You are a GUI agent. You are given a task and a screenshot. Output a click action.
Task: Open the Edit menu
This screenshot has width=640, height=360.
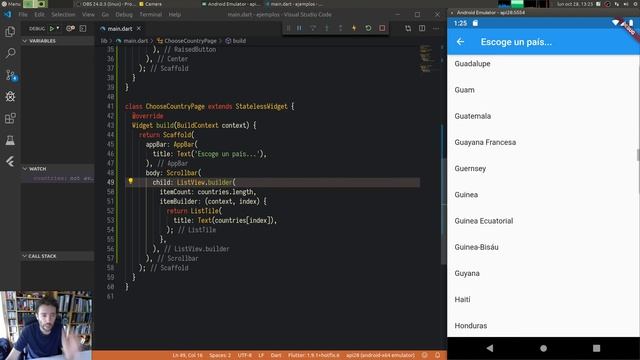click(x=39, y=14)
